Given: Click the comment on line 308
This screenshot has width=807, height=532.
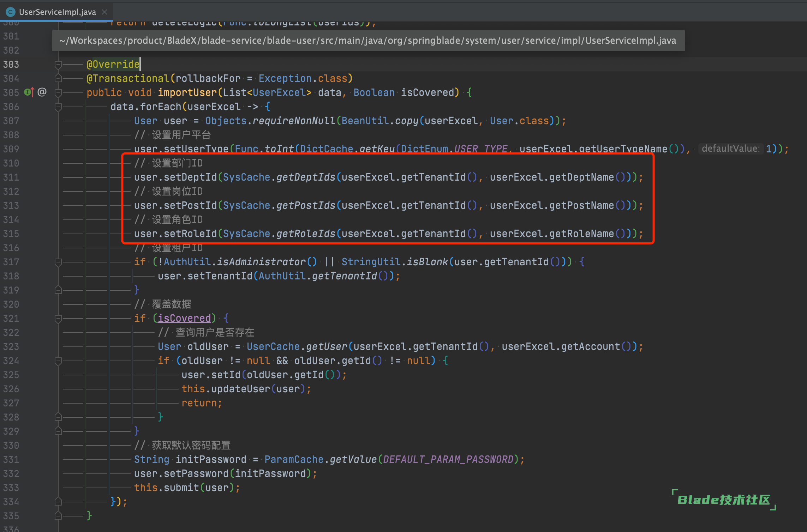Looking at the screenshot, I should point(173,135).
